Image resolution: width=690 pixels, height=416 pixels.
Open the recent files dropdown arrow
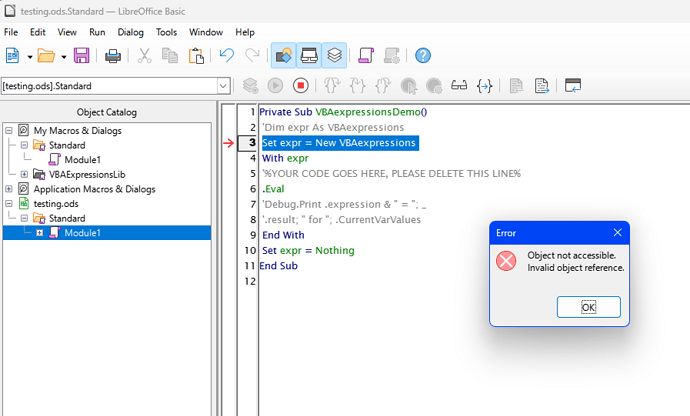point(63,57)
